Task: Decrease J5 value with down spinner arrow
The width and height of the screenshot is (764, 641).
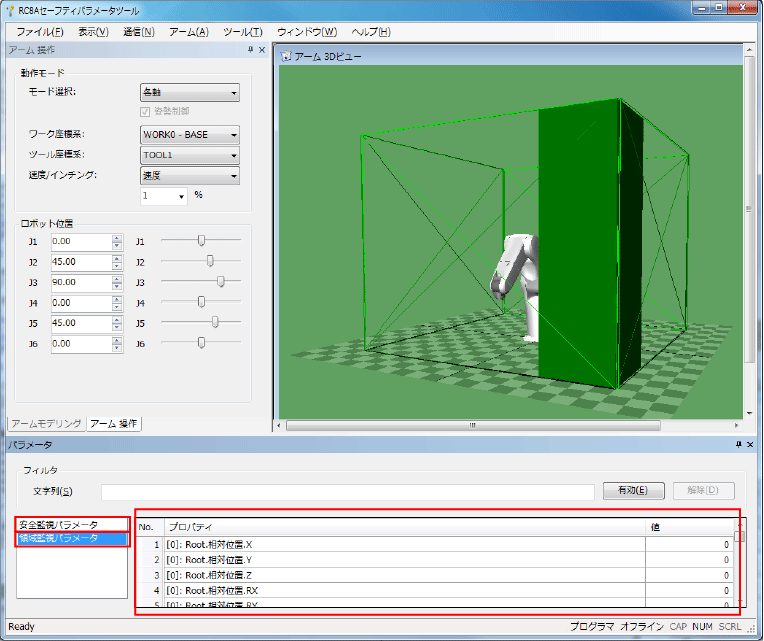Action: point(117,328)
